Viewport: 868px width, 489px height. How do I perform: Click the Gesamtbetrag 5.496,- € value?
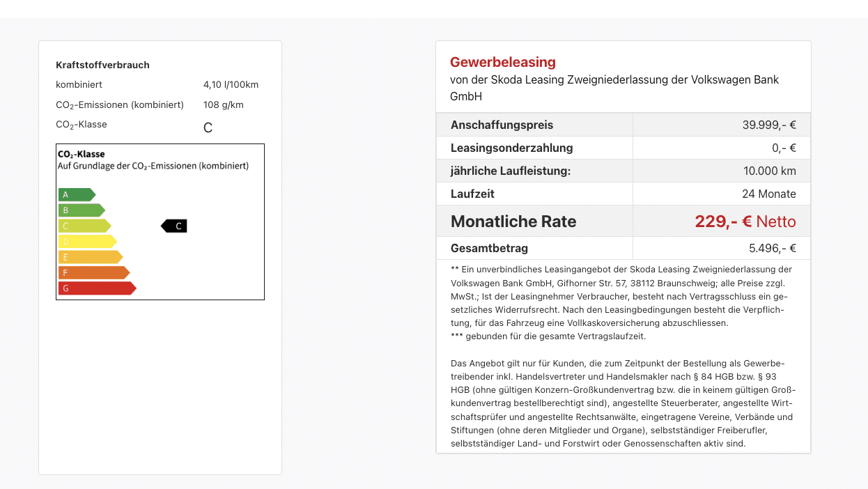point(772,248)
